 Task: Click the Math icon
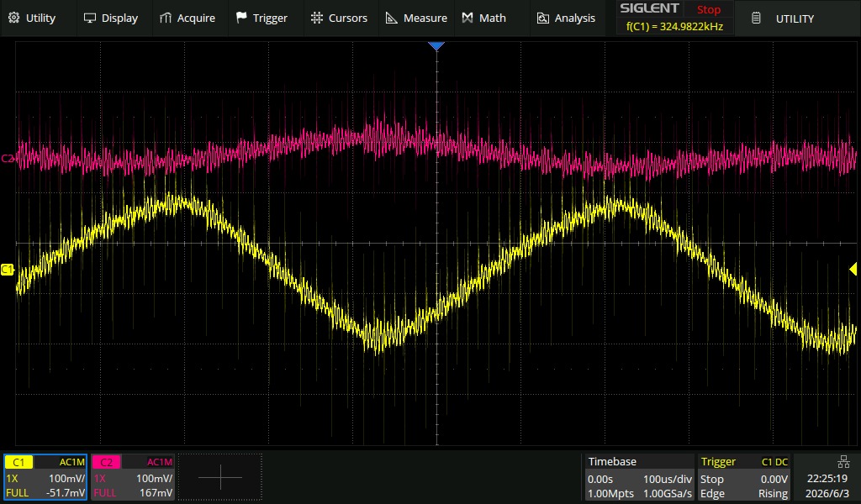click(x=467, y=18)
